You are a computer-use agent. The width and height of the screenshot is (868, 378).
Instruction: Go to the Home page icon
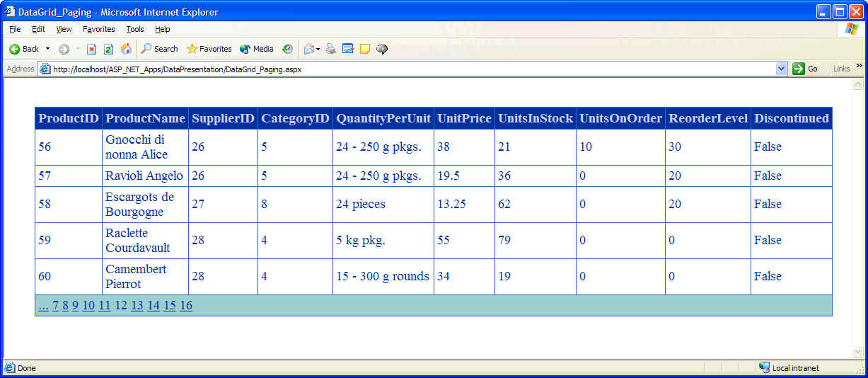[126, 49]
